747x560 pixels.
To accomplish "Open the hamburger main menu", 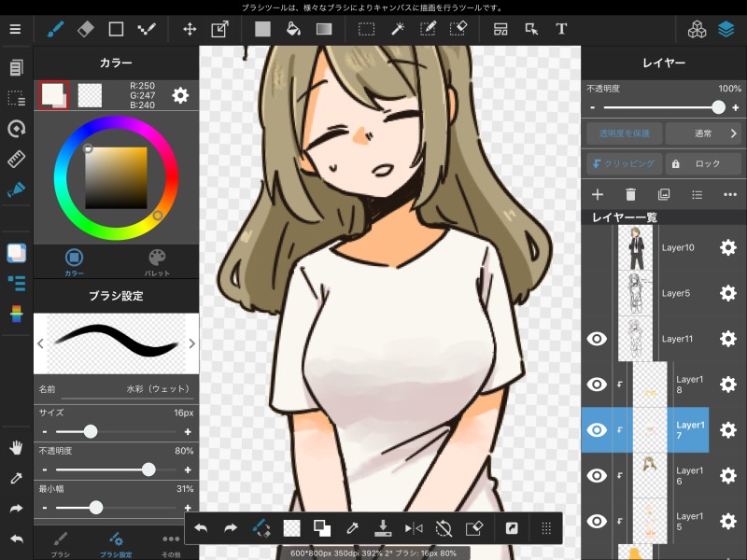I will 15,29.
